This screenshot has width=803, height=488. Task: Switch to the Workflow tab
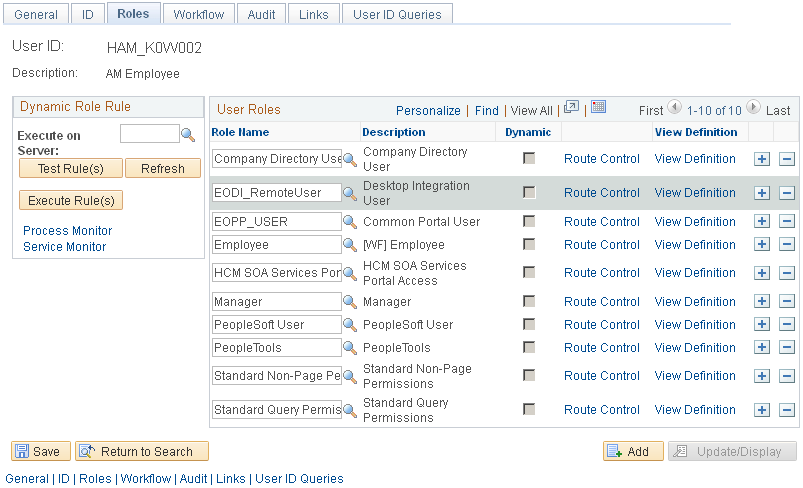199,14
